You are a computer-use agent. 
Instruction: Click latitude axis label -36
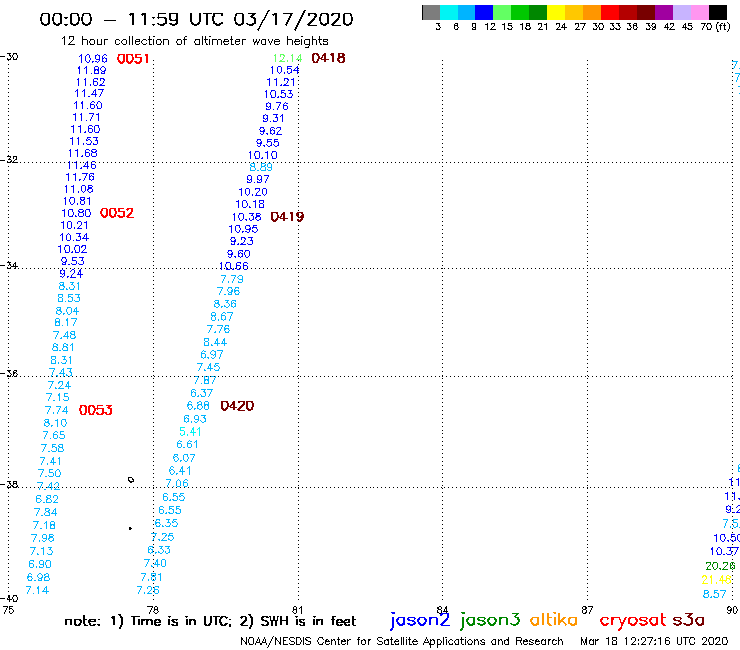pos(9,373)
